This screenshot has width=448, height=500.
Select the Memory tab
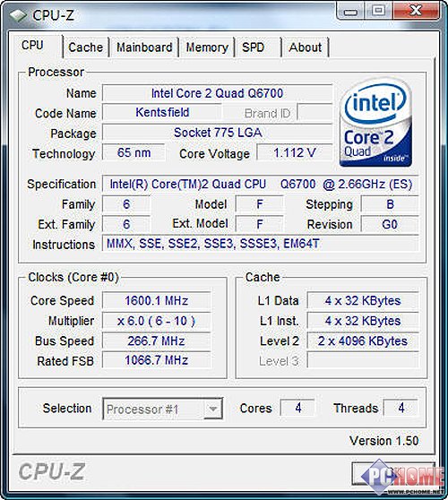tap(207, 47)
